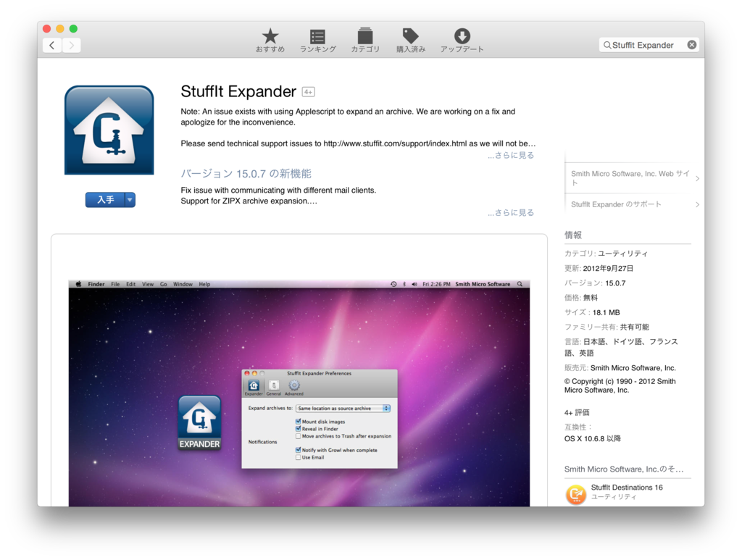
Task: Click the Smith Micro Software, Inc.のそ… heading
Action: pos(624,469)
